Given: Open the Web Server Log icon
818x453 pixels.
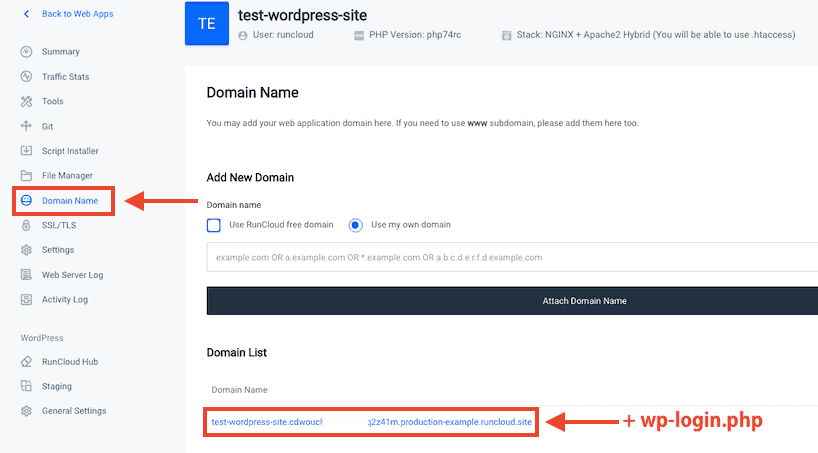Looking at the screenshot, I should 27,275.
